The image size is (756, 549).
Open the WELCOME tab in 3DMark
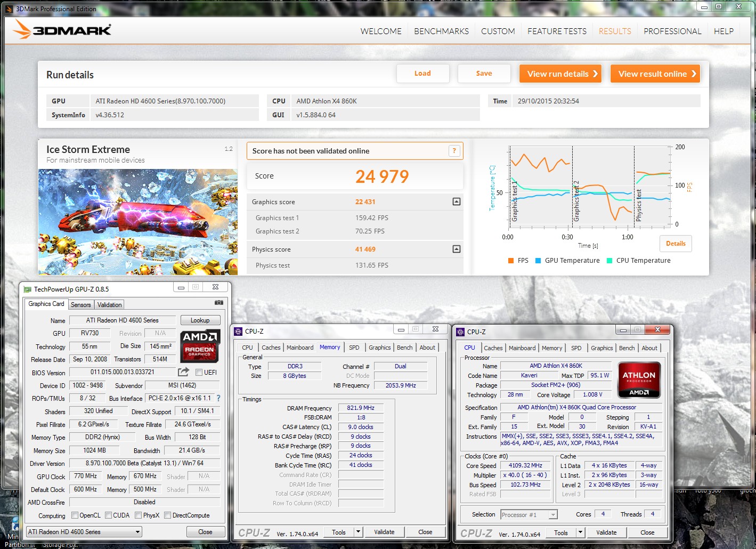point(381,31)
